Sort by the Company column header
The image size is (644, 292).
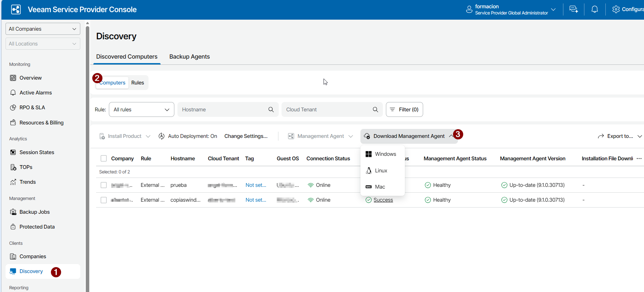click(x=122, y=159)
